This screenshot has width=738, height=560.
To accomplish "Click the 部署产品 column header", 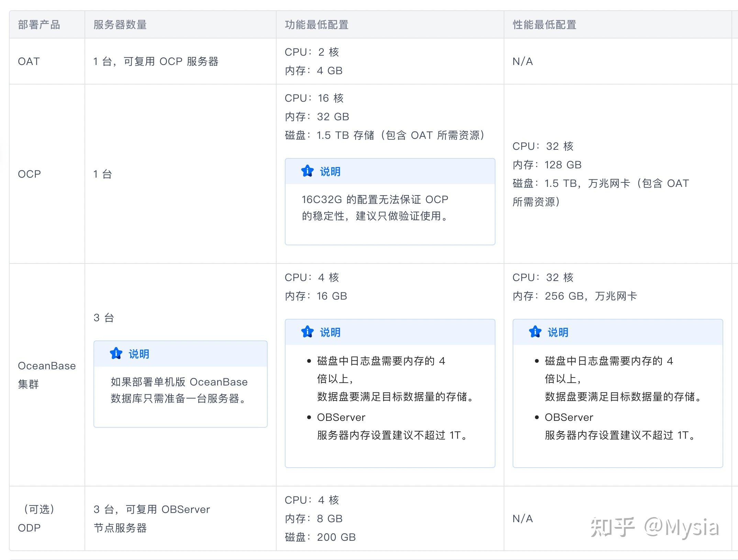I will [39, 25].
